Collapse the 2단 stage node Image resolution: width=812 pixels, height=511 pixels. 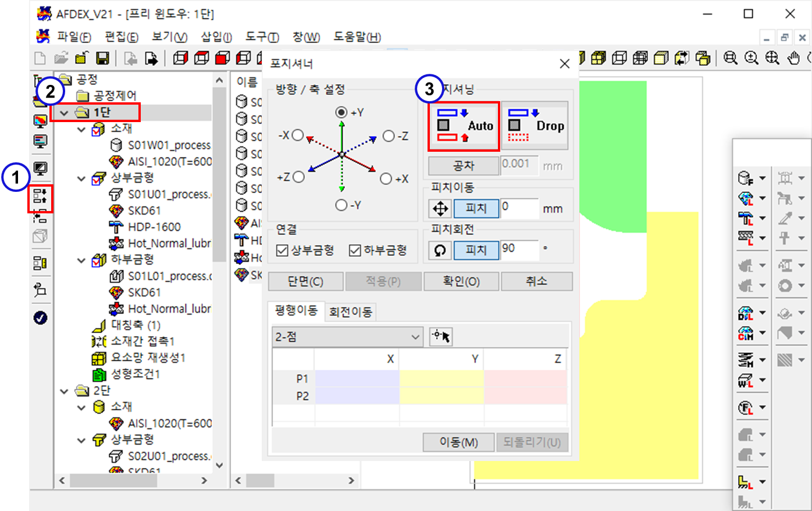point(65,391)
